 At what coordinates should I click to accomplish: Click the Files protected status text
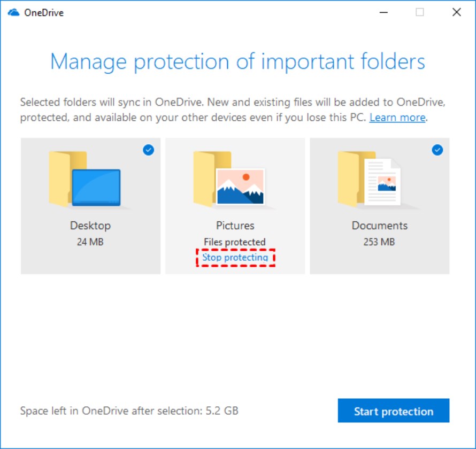click(x=234, y=242)
